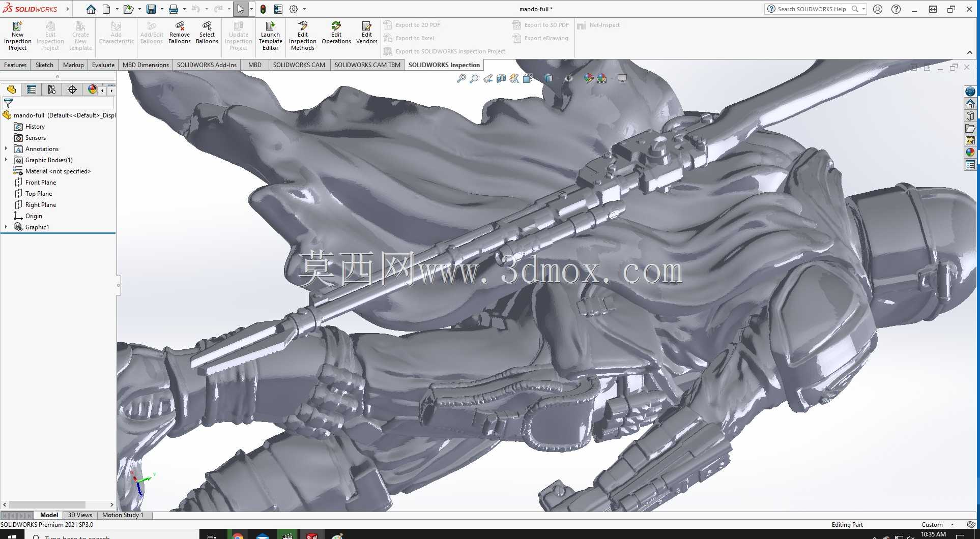980x539 pixels.
Task: Expand the Print dropdown arrow
Action: (184, 9)
